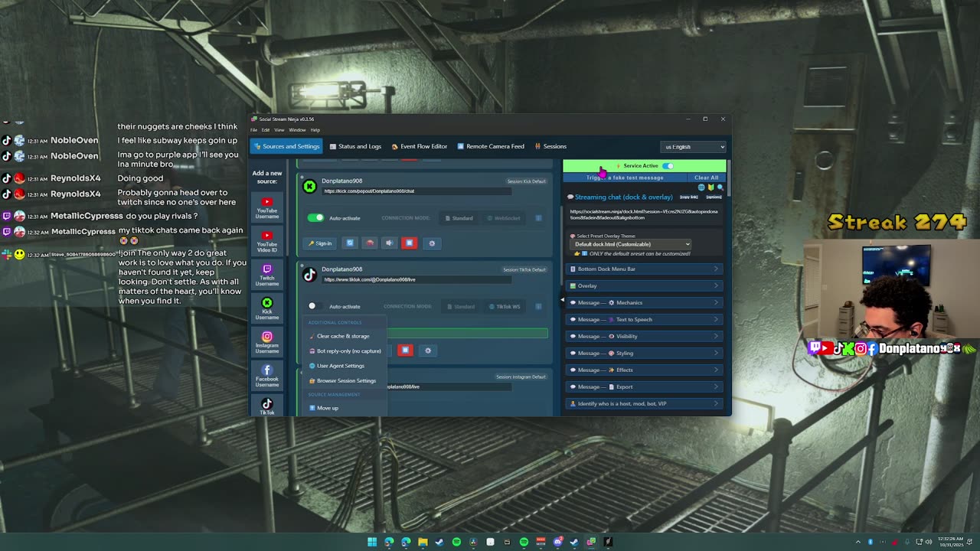Click the volume icon in system tray
Screen dimensions: 980x551
(x=929, y=542)
